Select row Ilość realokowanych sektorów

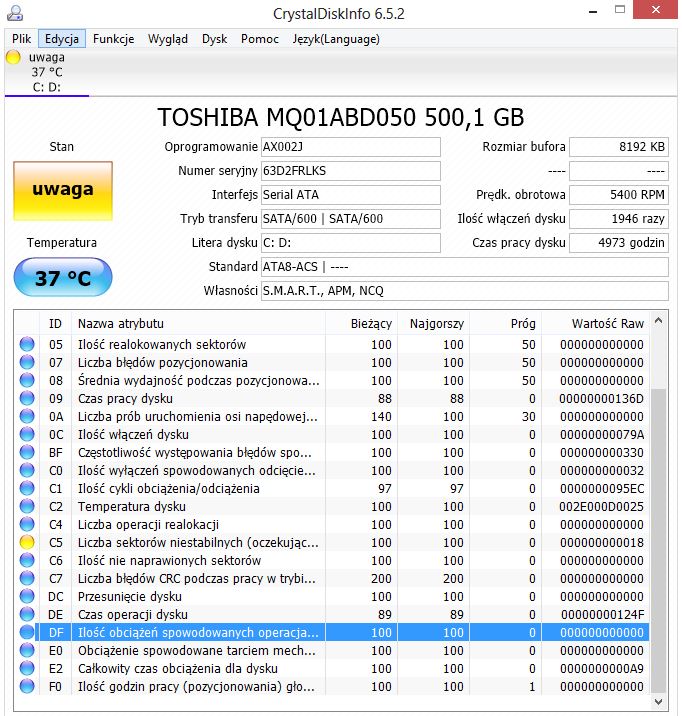332,344
